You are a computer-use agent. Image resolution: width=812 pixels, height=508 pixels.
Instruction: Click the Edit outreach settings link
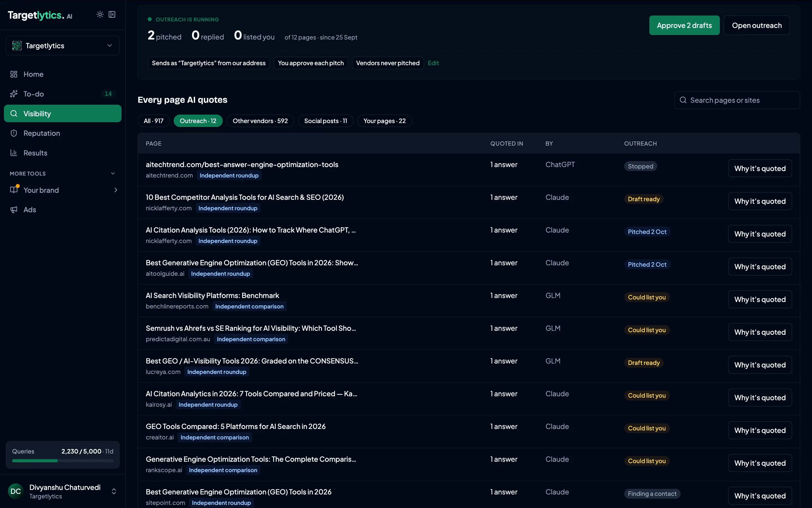433,63
